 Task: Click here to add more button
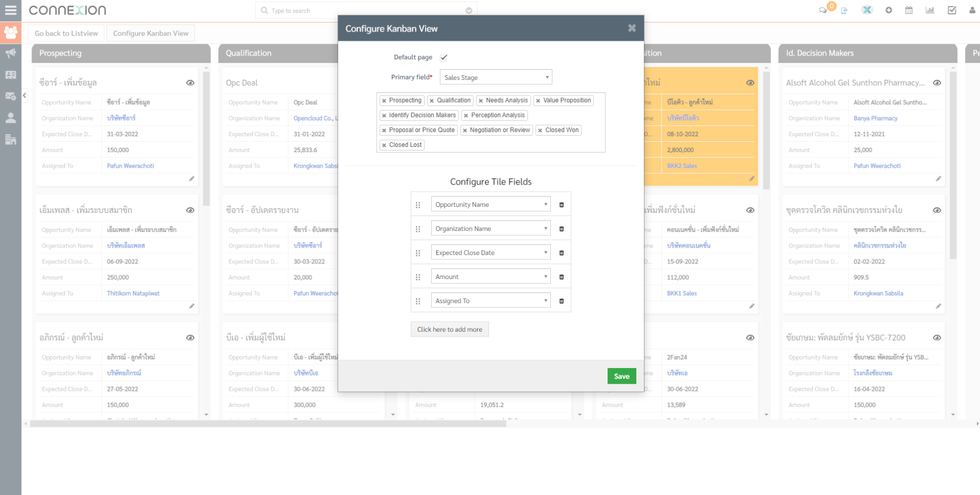click(x=449, y=329)
